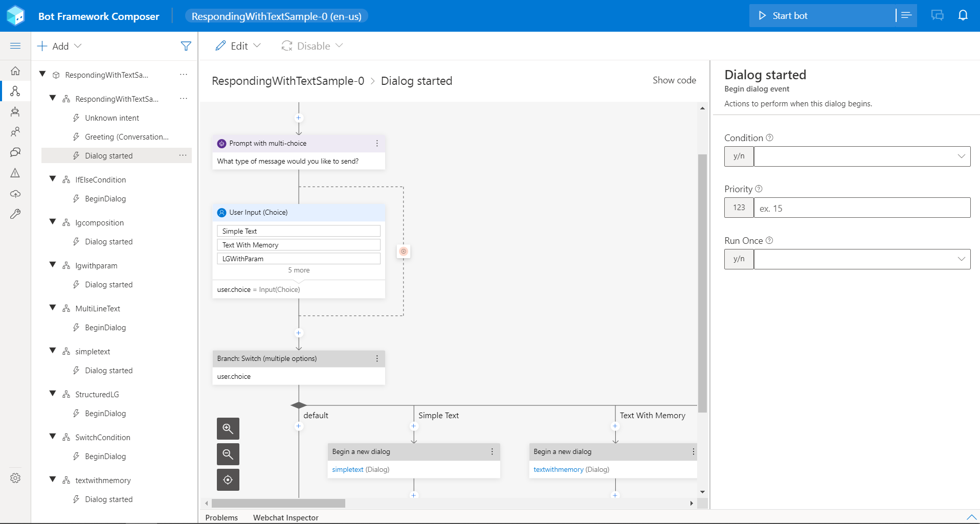
Task: Open the bot controller list icon
Action: pos(906,15)
